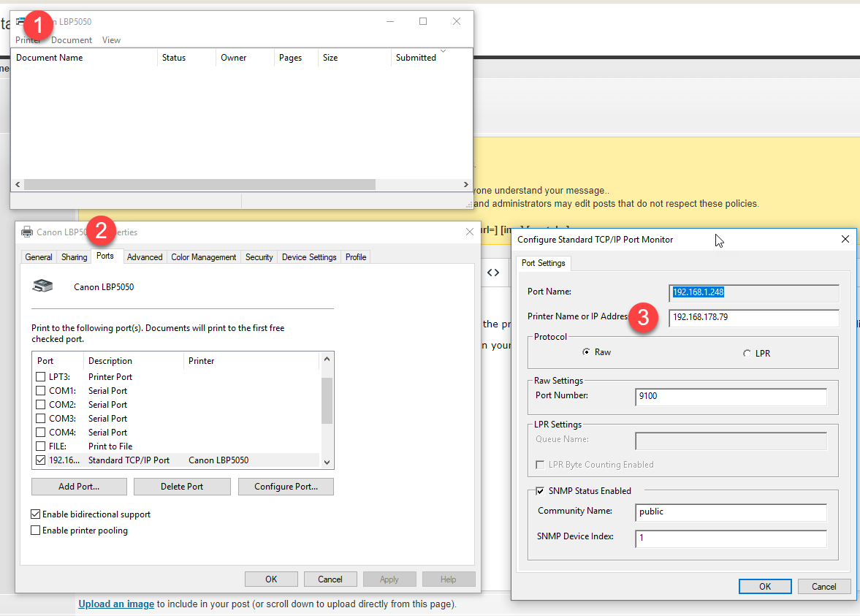Click the print queue scroll right arrow
Screen dimensions: 860x616
[465, 184]
